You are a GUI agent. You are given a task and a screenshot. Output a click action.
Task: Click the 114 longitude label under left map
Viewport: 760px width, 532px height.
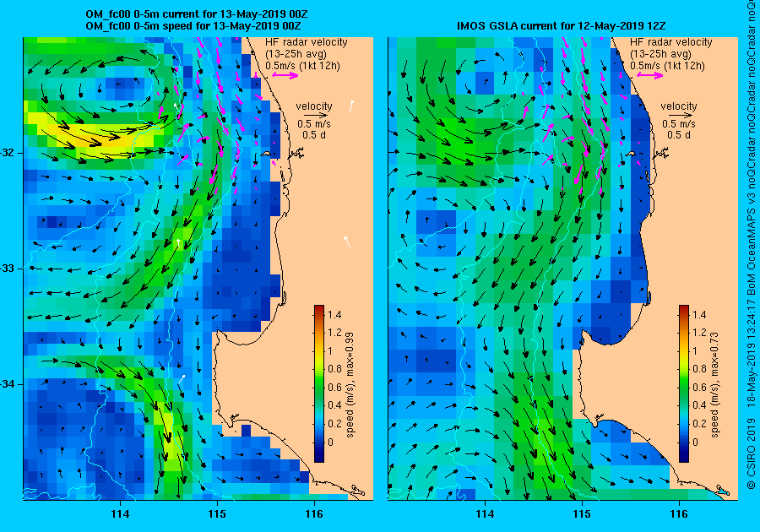point(120,514)
